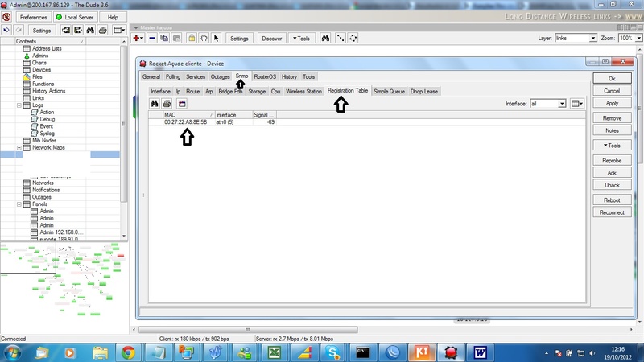Click the find icon in Registration Table
The image size is (644, 362).
click(x=154, y=104)
